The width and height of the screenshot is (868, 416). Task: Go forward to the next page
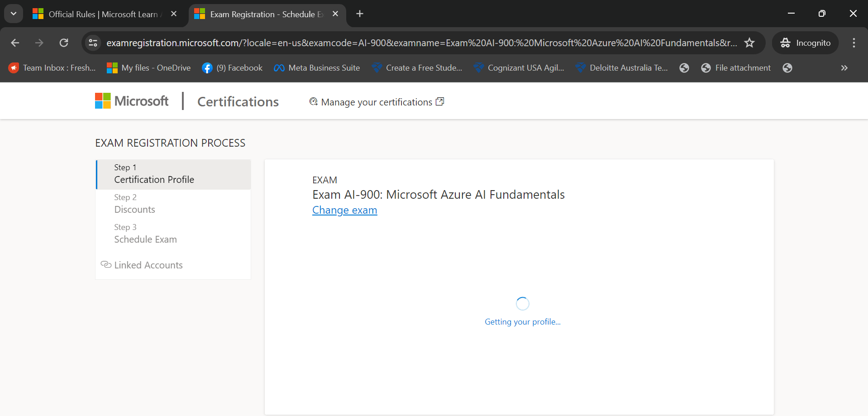click(x=39, y=43)
